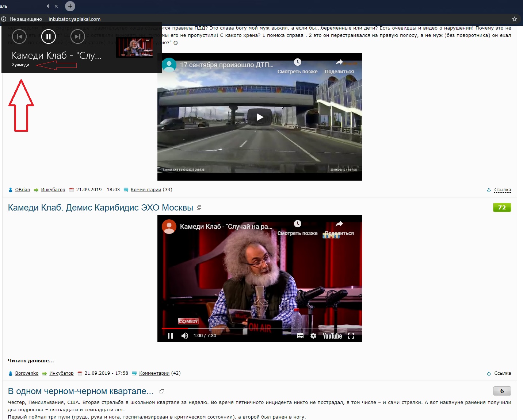Close the current browser tab

[56, 6]
